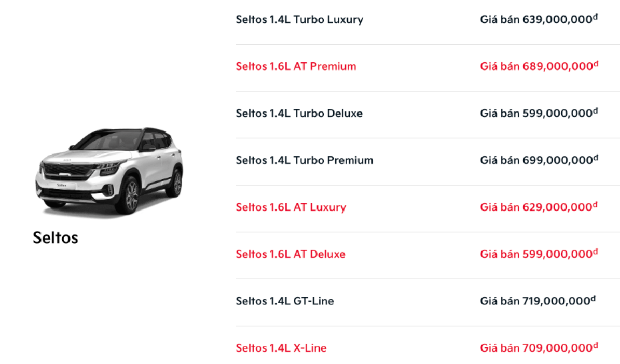Click the 629,000,000đ price in red

539,207
